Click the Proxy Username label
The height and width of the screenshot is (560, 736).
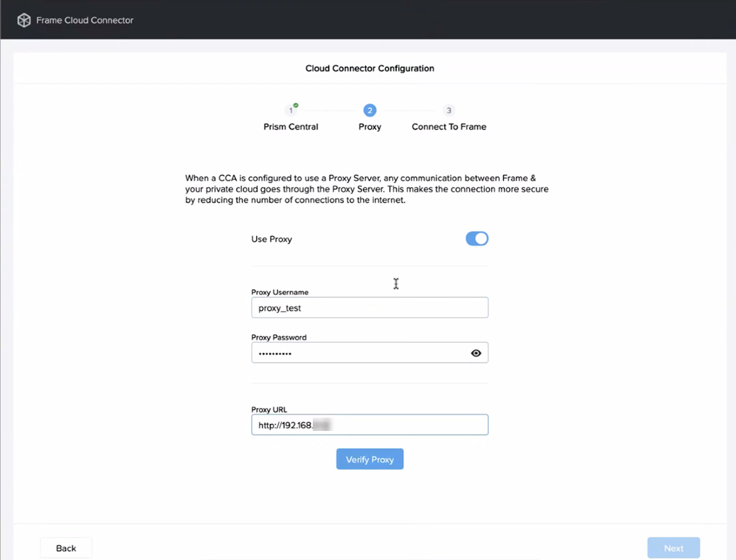pos(280,292)
